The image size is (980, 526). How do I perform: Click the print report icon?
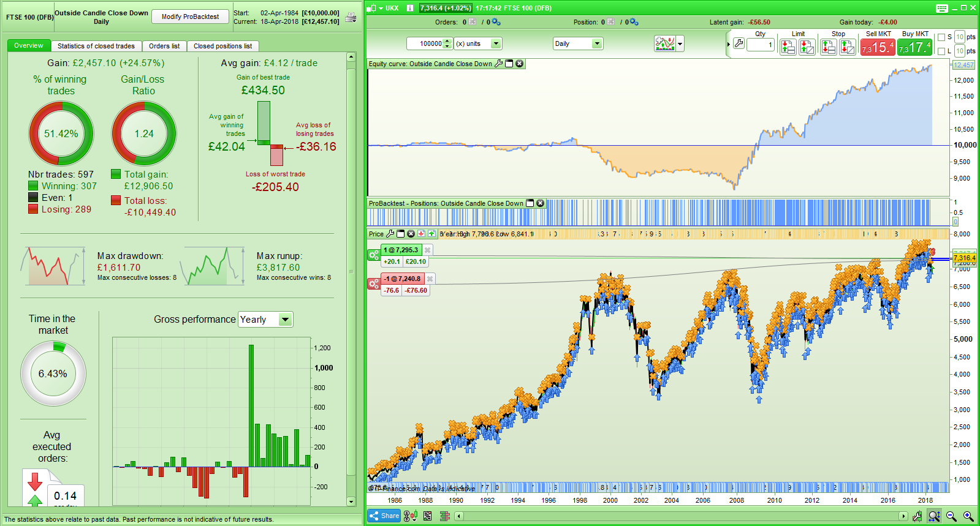point(351,17)
